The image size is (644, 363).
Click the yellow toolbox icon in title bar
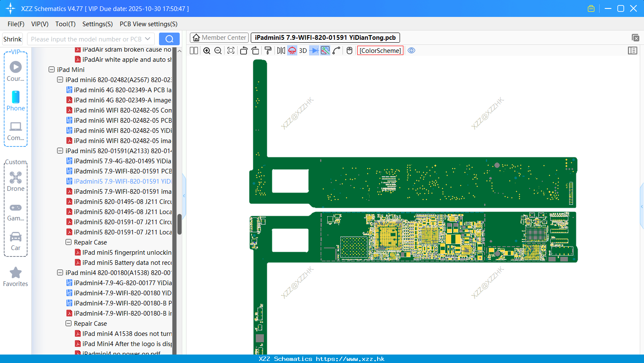tap(591, 8)
